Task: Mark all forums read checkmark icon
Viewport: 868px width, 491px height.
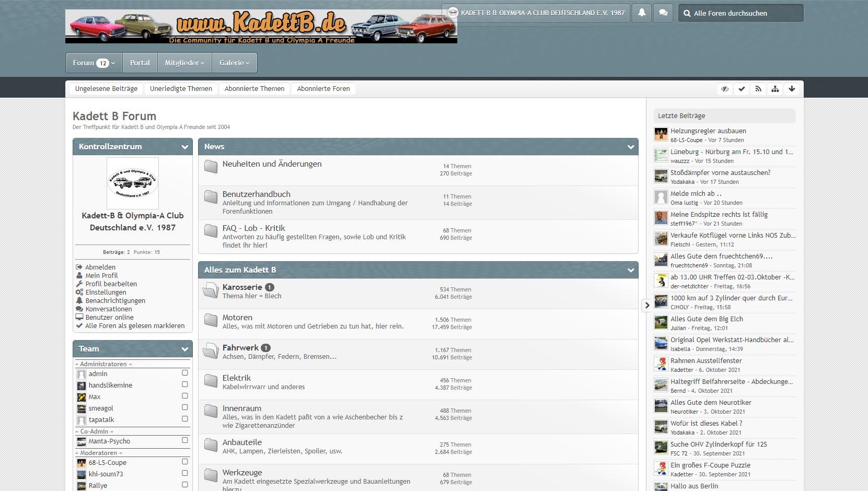Action: [x=742, y=89]
